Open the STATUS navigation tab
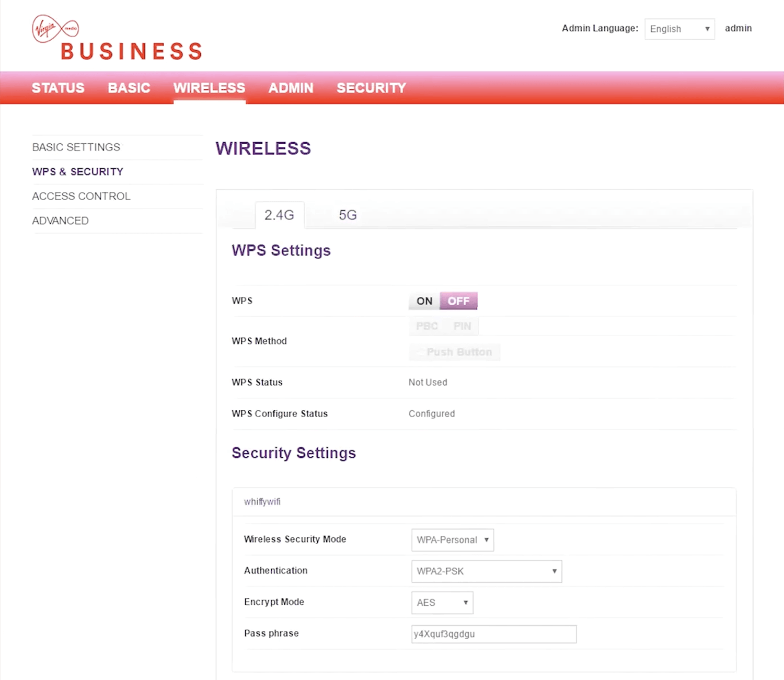 [58, 88]
